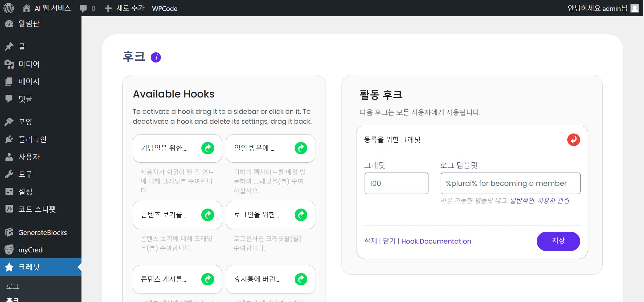Click the WordPress logo icon
Image resolution: width=644 pixels, height=302 pixels.
(8, 8)
